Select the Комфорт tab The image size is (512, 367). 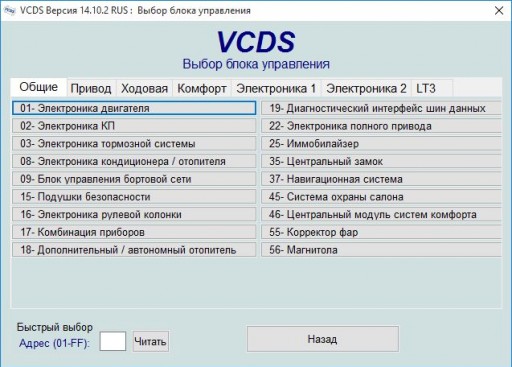click(x=202, y=89)
